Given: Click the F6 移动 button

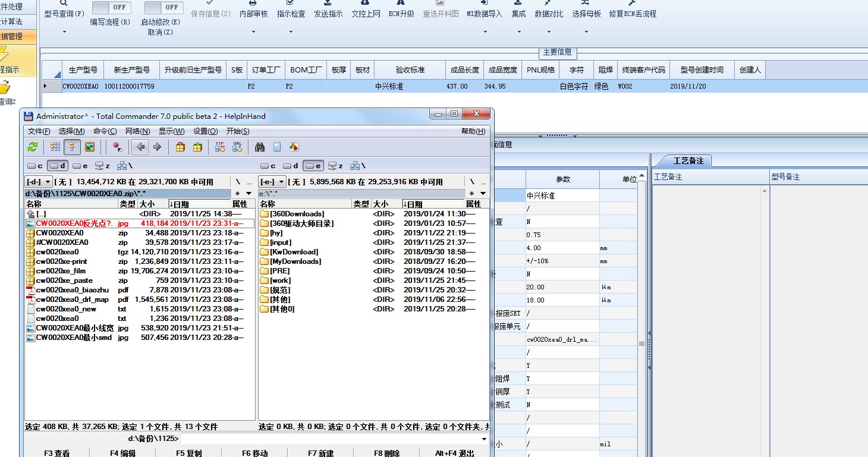Looking at the screenshot, I should coord(254,453).
